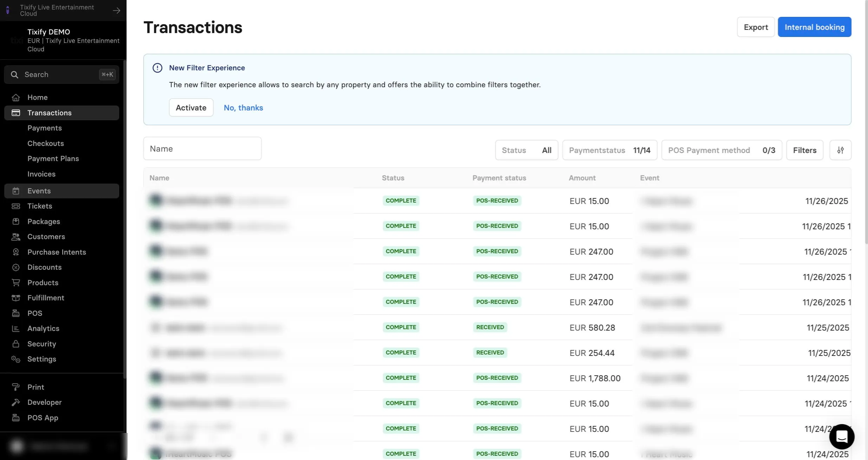Viewport: 868px width, 460px height.
Task: Click the Print icon in sidebar
Action: [15, 387]
